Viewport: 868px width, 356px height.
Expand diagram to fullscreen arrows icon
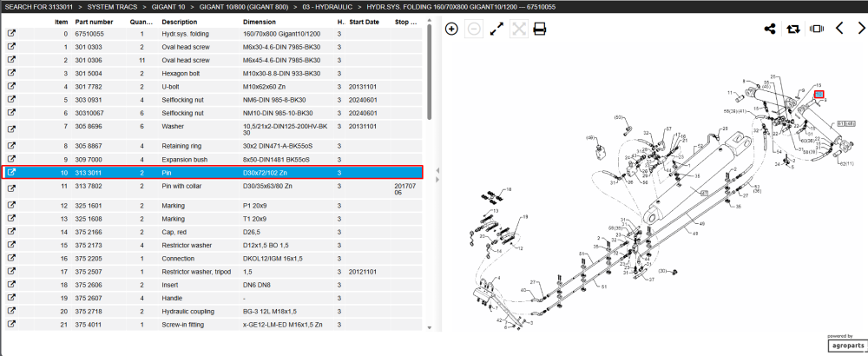496,29
